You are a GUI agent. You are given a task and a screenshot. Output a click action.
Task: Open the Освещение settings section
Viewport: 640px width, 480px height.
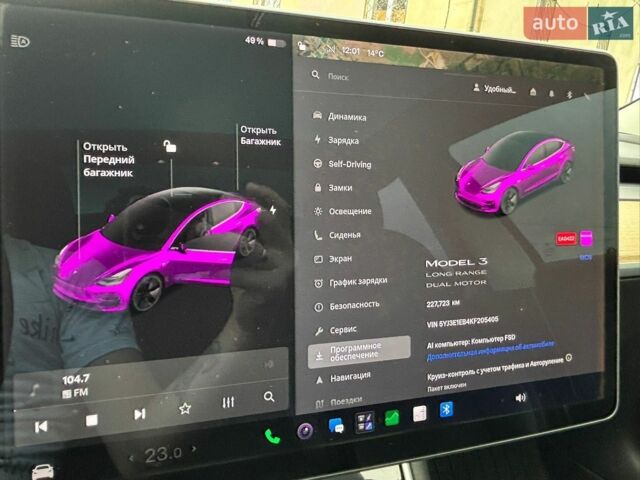click(x=342, y=211)
